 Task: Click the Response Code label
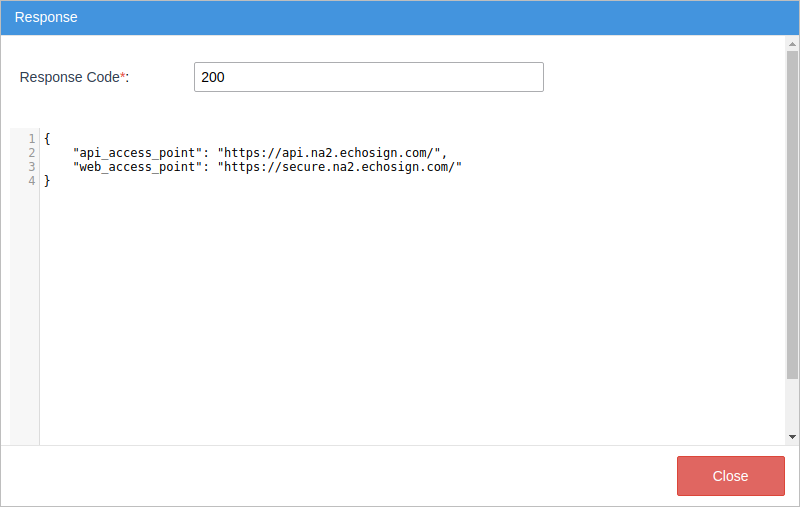pyautogui.click(x=69, y=77)
